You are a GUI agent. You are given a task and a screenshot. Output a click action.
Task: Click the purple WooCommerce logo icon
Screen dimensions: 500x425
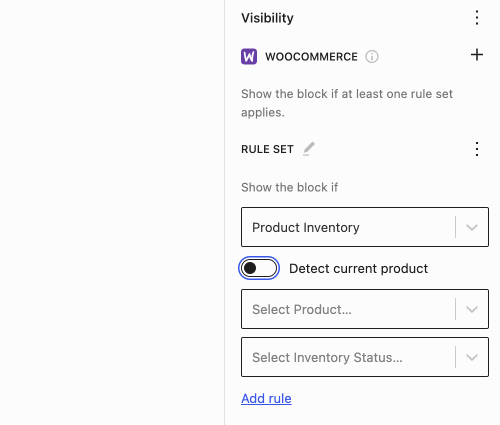pyautogui.click(x=249, y=56)
